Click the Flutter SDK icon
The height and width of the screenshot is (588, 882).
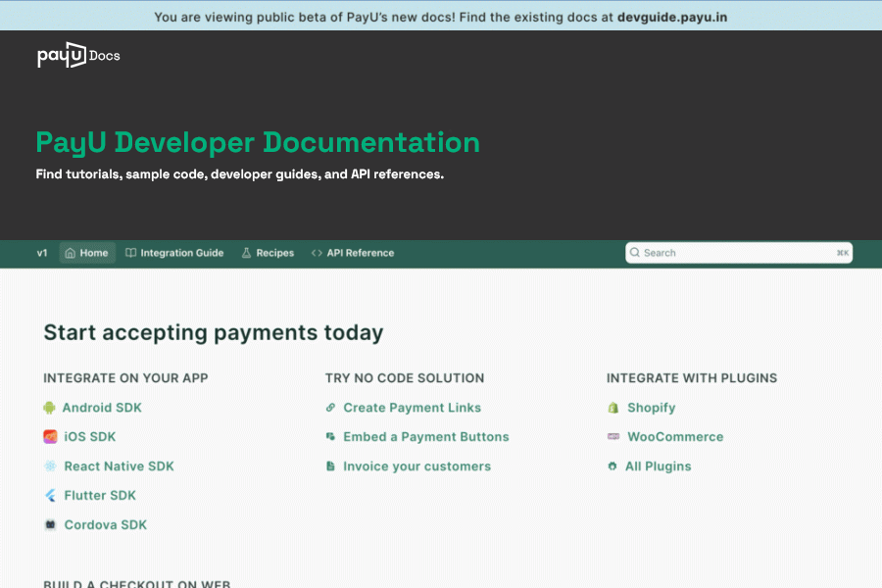(x=50, y=496)
